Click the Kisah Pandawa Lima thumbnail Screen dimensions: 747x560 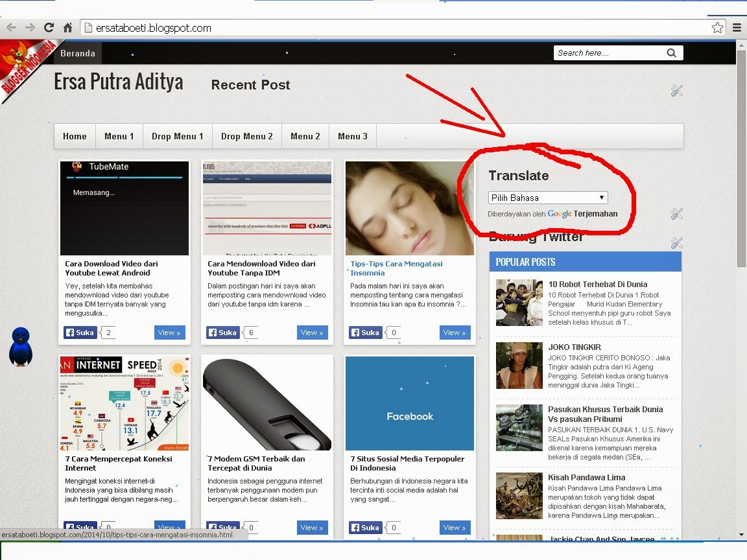coord(519,496)
